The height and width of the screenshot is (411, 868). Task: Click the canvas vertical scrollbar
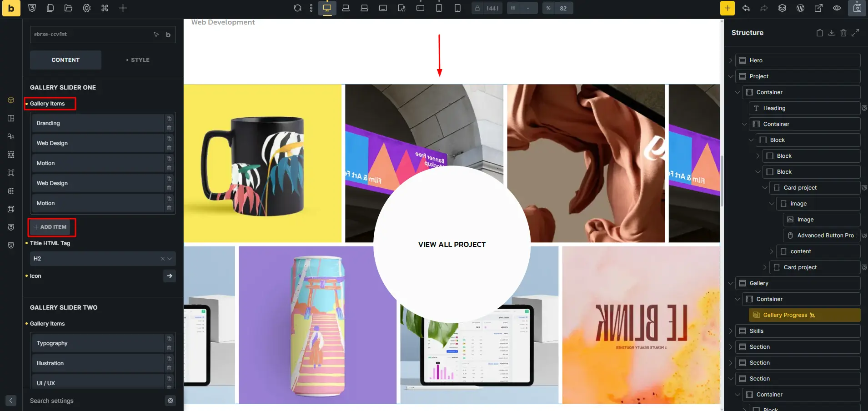coord(722,181)
